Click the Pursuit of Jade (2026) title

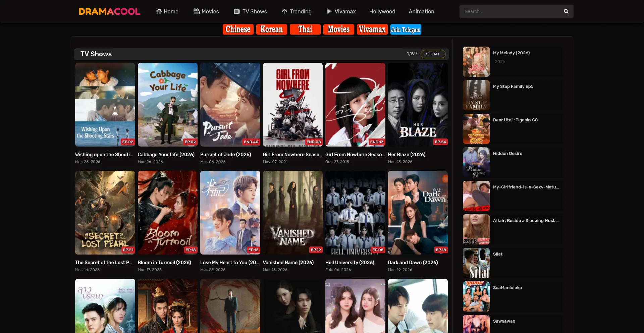coord(226,155)
